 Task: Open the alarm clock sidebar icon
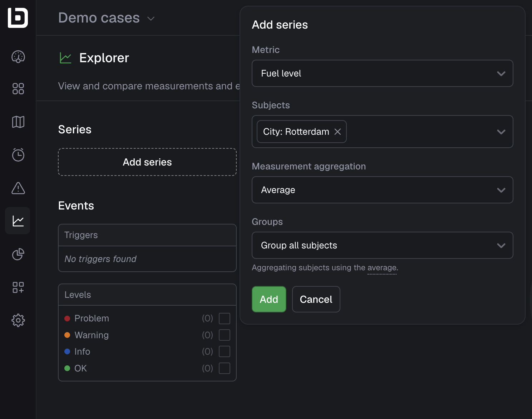point(18,154)
